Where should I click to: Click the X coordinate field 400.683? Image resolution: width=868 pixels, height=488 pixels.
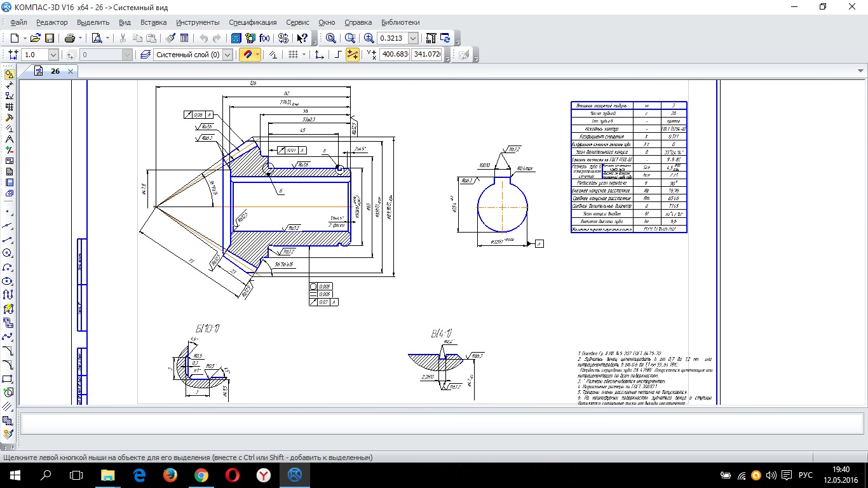point(395,55)
